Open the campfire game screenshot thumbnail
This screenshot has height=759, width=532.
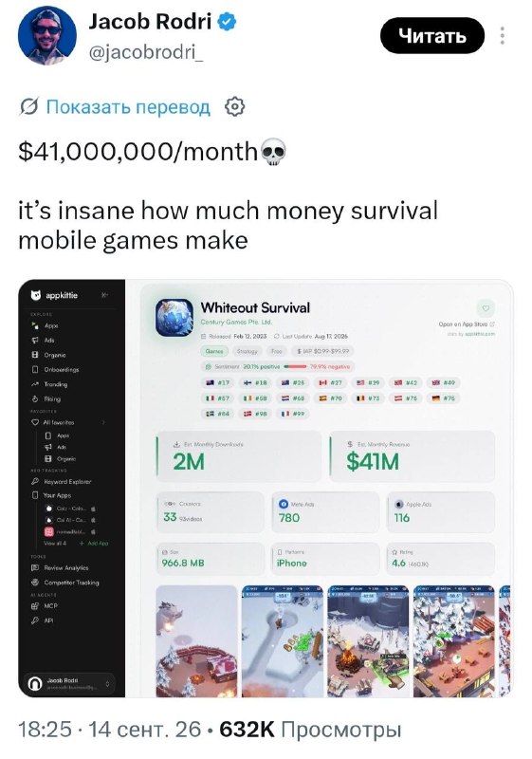pos(368,641)
